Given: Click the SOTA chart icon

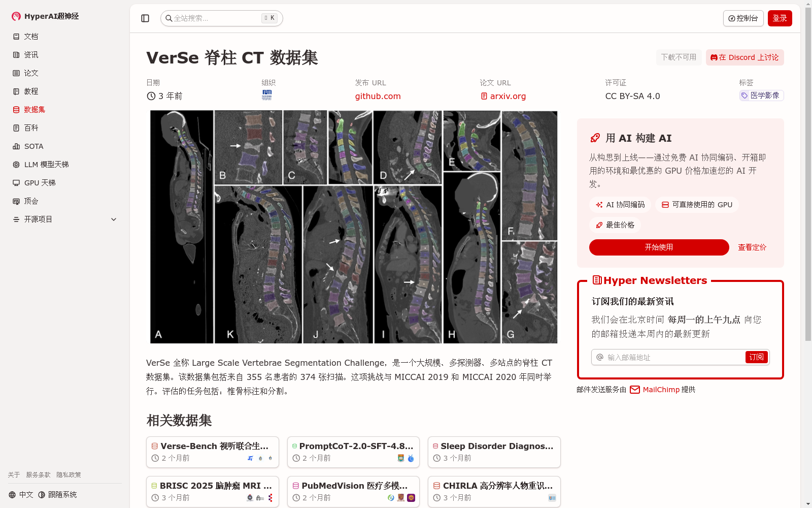Looking at the screenshot, I should 16,146.
